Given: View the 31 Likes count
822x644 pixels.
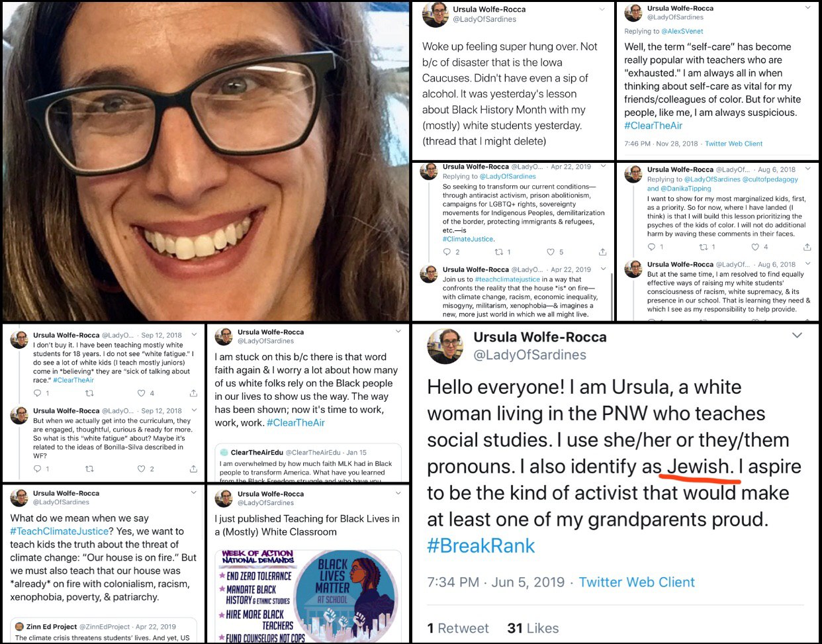Looking at the screenshot, I should coord(533,628).
